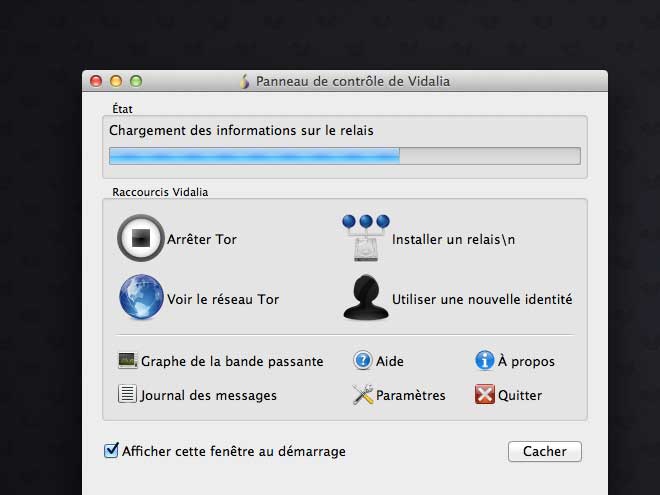Click the État section label

122,109
